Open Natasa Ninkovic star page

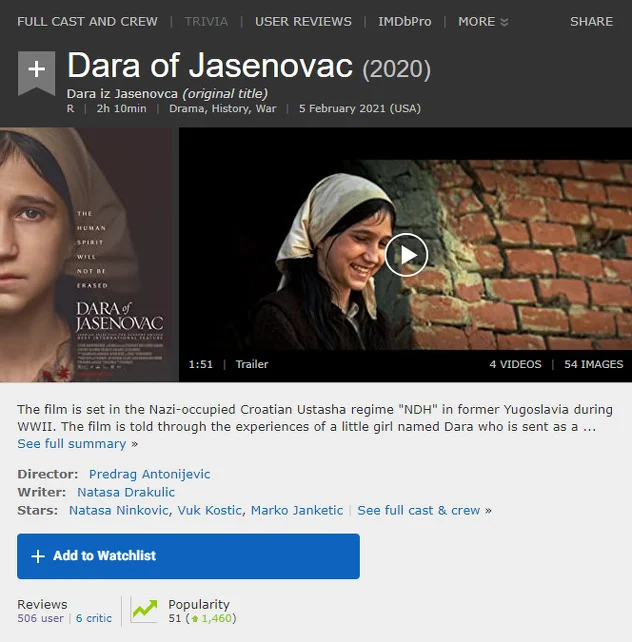(x=119, y=511)
